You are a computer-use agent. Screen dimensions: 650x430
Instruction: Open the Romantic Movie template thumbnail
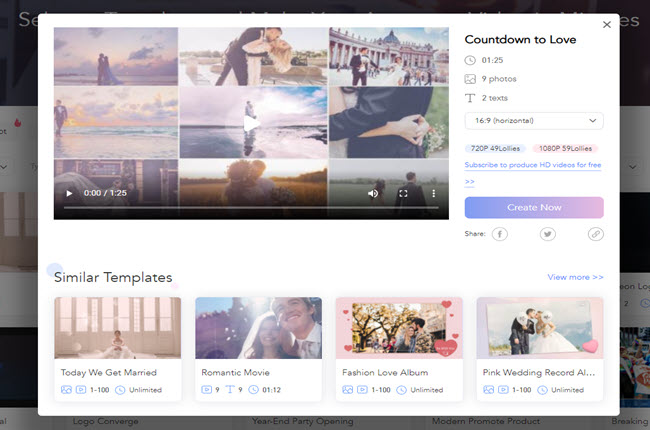pos(258,328)
